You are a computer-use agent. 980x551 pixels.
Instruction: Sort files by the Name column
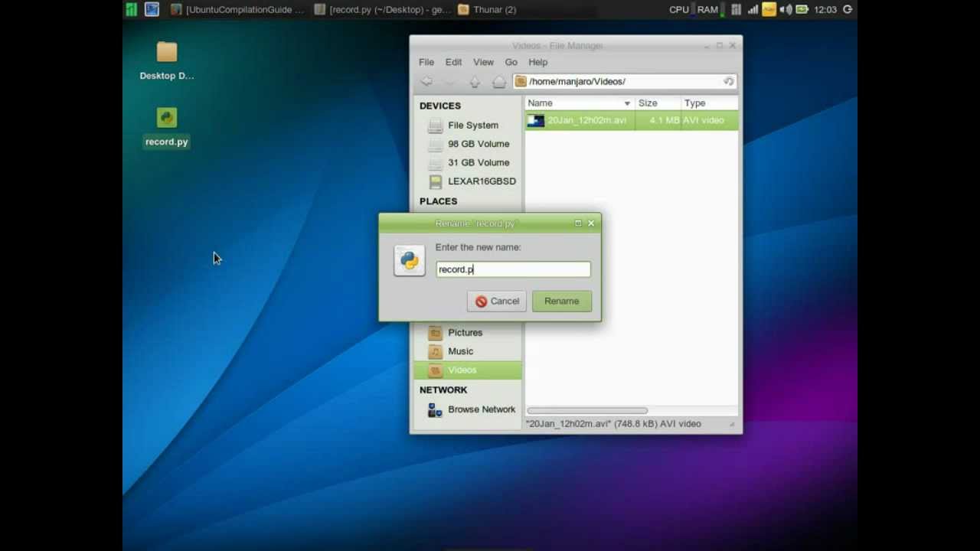[x=580, y=103]
